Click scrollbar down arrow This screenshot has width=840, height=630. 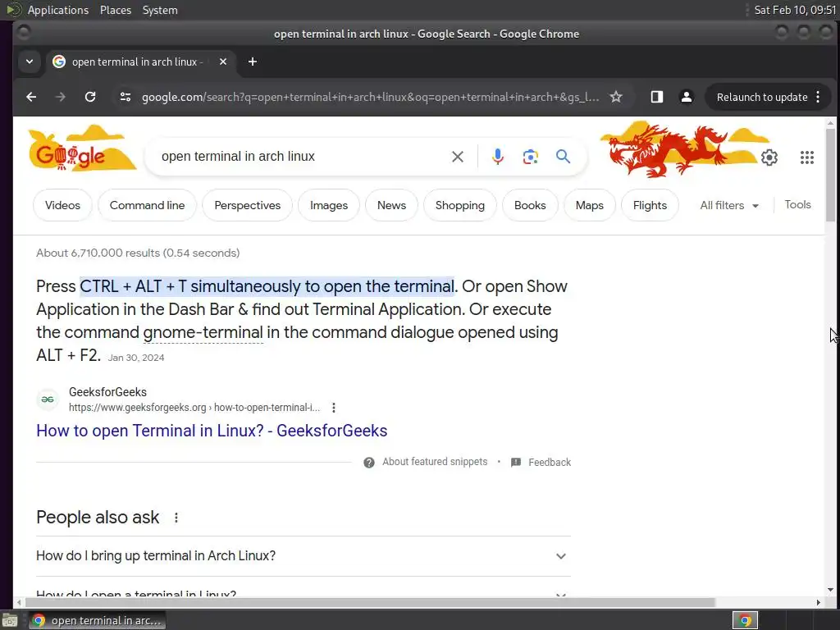click(830, 590)
